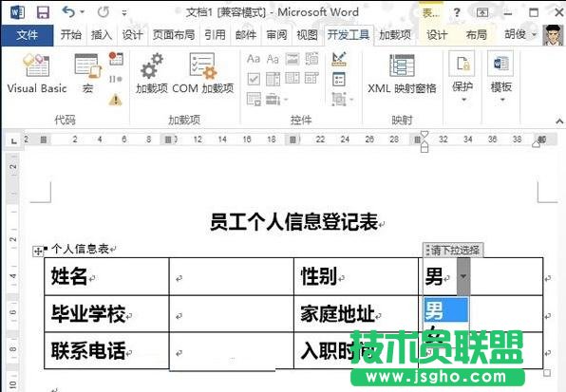
Task: Open macro security warning settings
Action: [x=116, y=99]
